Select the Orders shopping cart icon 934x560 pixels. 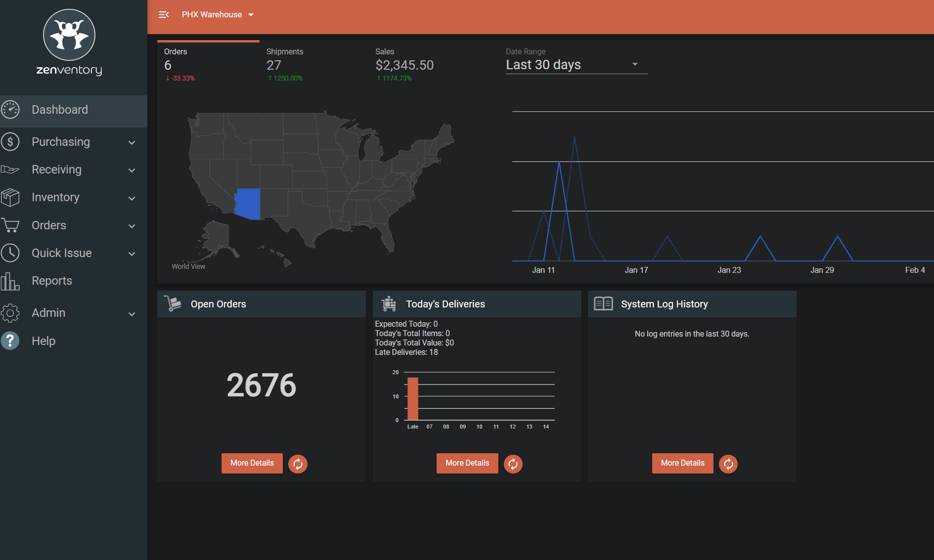tap(10, 225)
